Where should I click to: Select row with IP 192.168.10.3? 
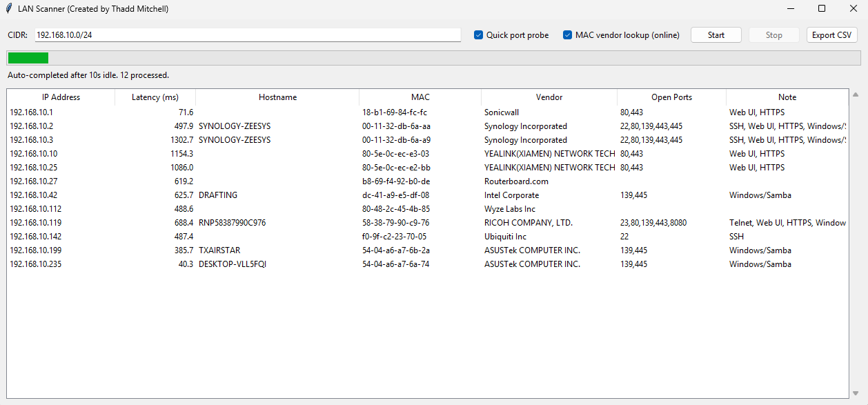point(428,139)
